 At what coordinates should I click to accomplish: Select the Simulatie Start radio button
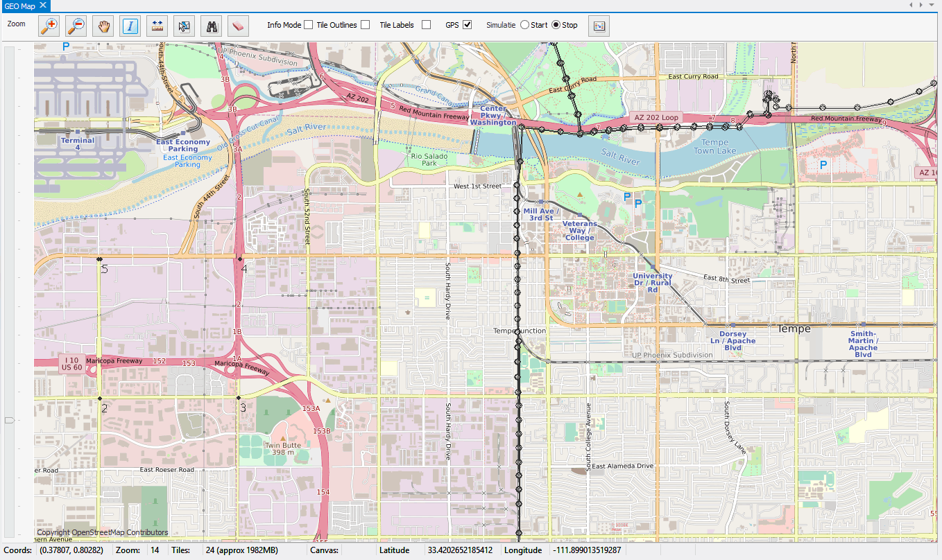click(x=524, y=25)
